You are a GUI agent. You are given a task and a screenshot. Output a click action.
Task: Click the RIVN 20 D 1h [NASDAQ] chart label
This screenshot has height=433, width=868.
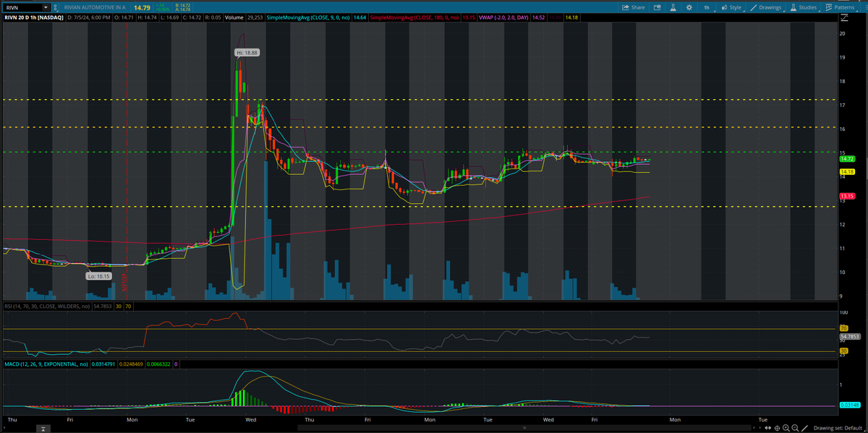[34, 17]
